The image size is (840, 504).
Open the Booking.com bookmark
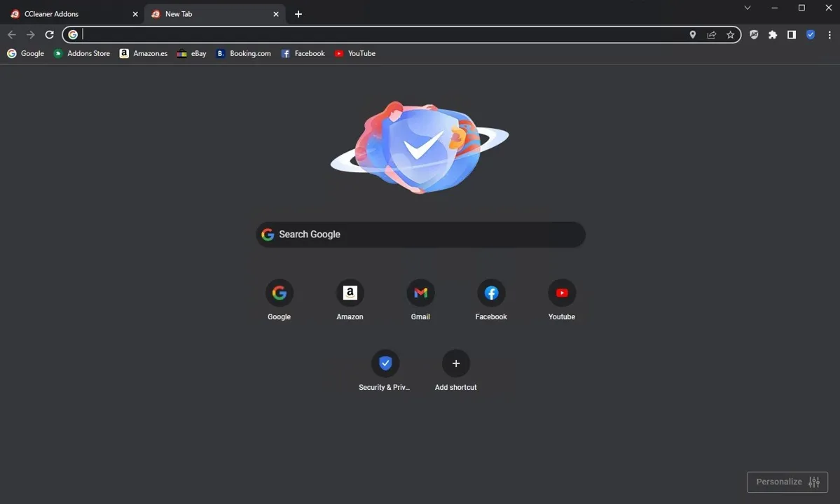(x=243, y=53)
